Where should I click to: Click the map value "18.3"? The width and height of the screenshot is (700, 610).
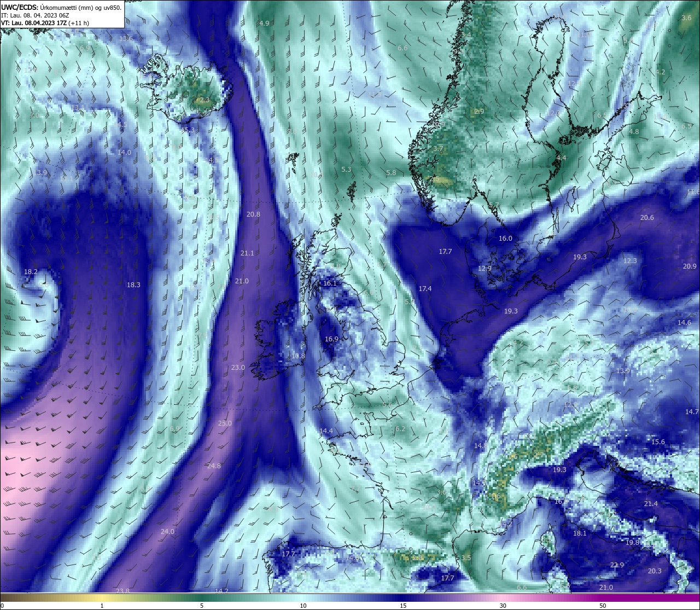click(133, 285)
